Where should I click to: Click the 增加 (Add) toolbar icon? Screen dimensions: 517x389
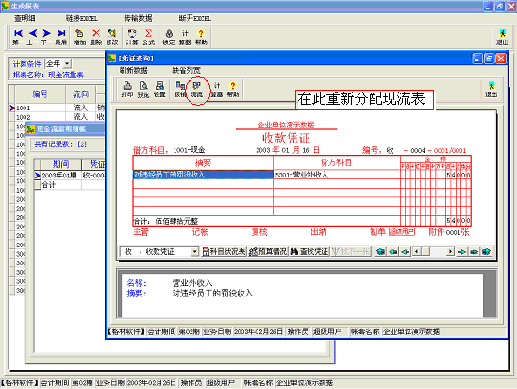pos(79,36)
